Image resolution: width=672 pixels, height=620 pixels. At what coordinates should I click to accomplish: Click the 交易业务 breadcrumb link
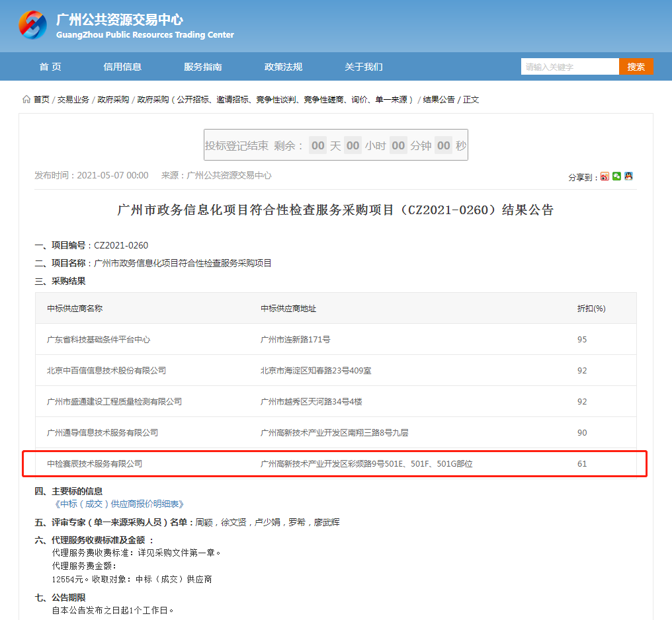click(x=73, y=99)
